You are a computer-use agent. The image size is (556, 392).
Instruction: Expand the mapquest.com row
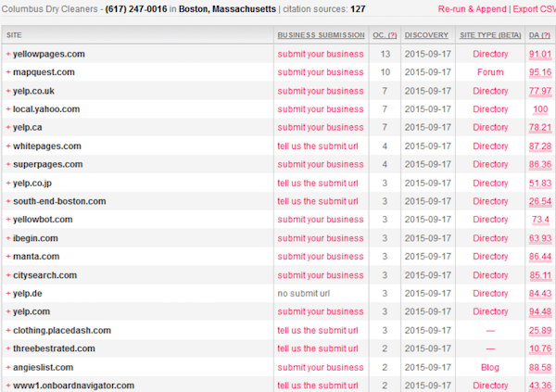tap(8, 72)
